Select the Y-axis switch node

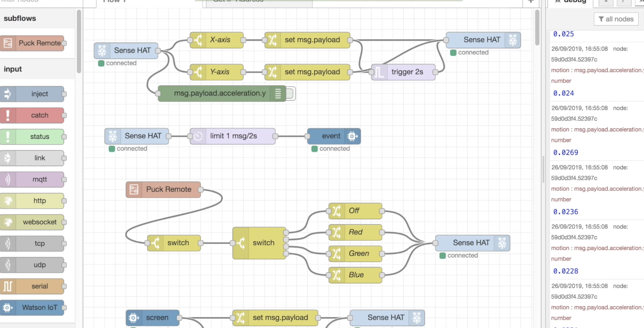pos(216,72)
